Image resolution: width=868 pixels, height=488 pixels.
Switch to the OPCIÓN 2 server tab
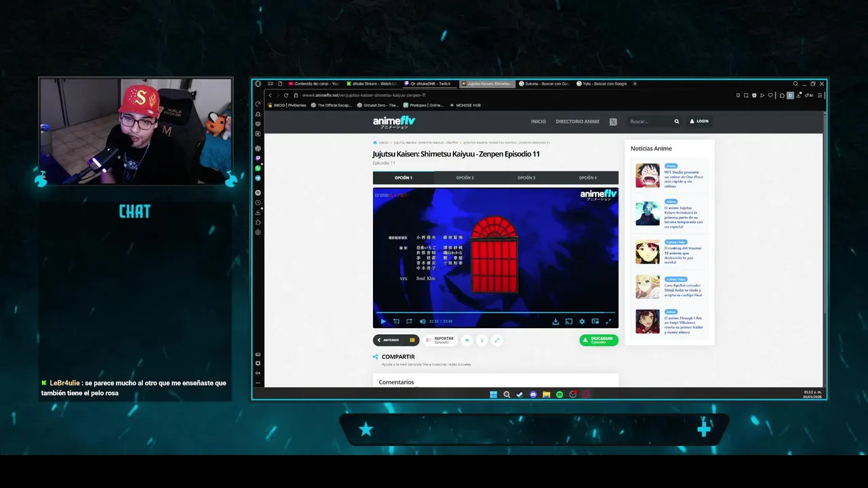click(465, 178)
